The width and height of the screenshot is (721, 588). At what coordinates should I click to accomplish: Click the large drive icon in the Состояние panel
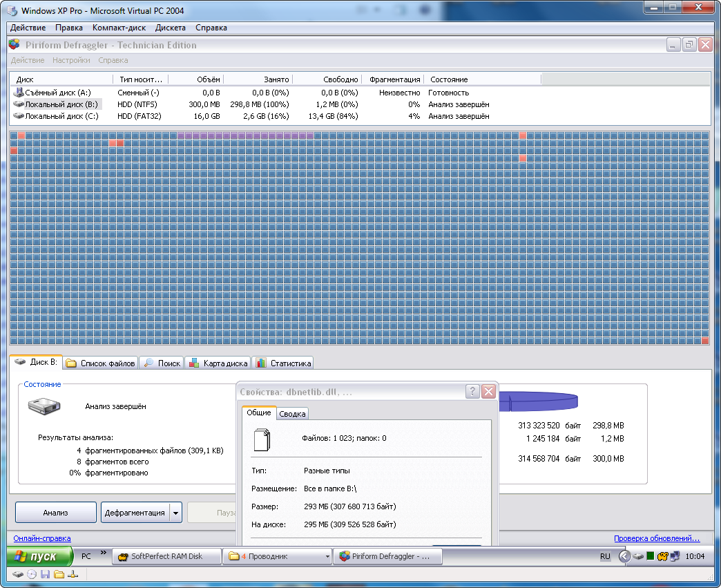click(44, 406)
